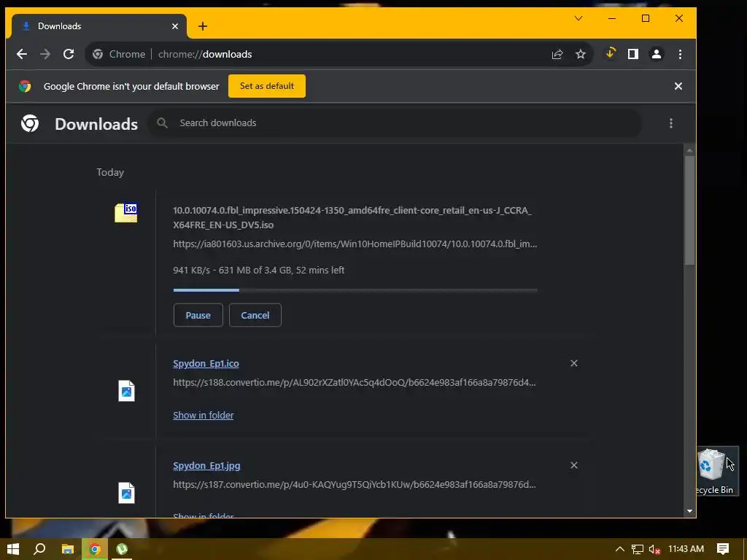This screenshot has width=747, height=560.
Task: Click the Chrome site info chip in the address bar
Action: [x=119, y=54]
